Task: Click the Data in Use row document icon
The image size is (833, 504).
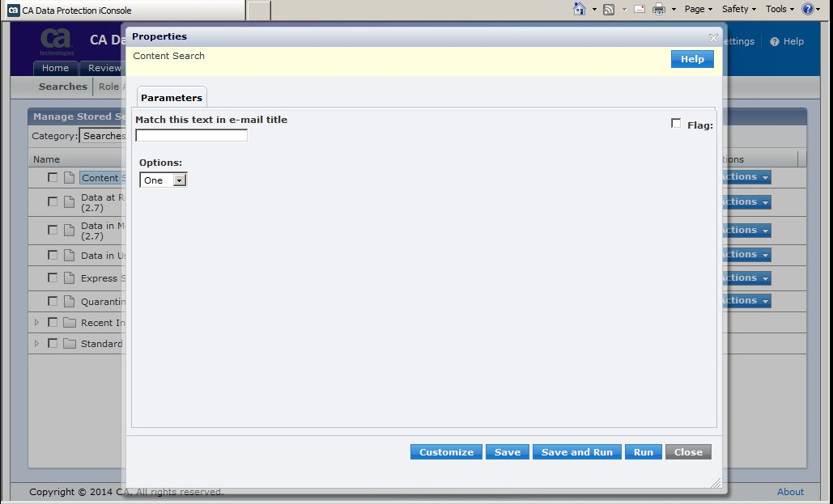Action: 69,255
